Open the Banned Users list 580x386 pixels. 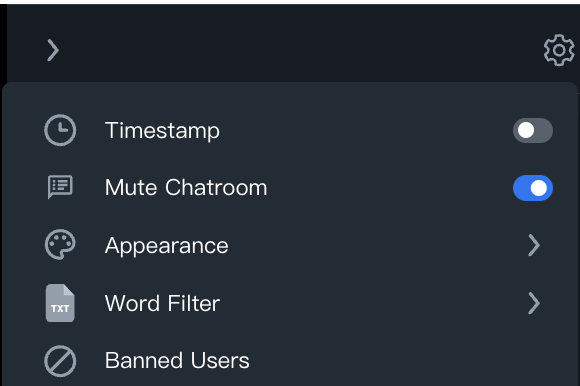pos(290,360)
